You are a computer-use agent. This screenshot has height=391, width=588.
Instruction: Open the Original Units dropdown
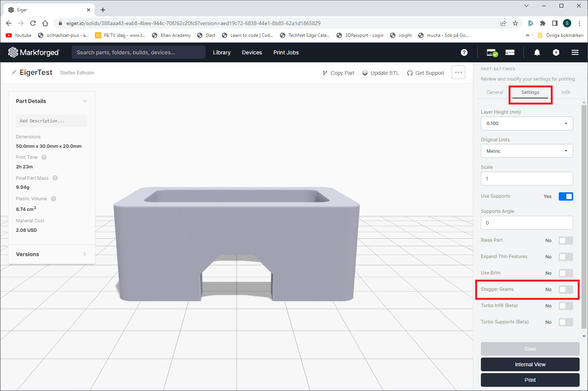(526, 151)
